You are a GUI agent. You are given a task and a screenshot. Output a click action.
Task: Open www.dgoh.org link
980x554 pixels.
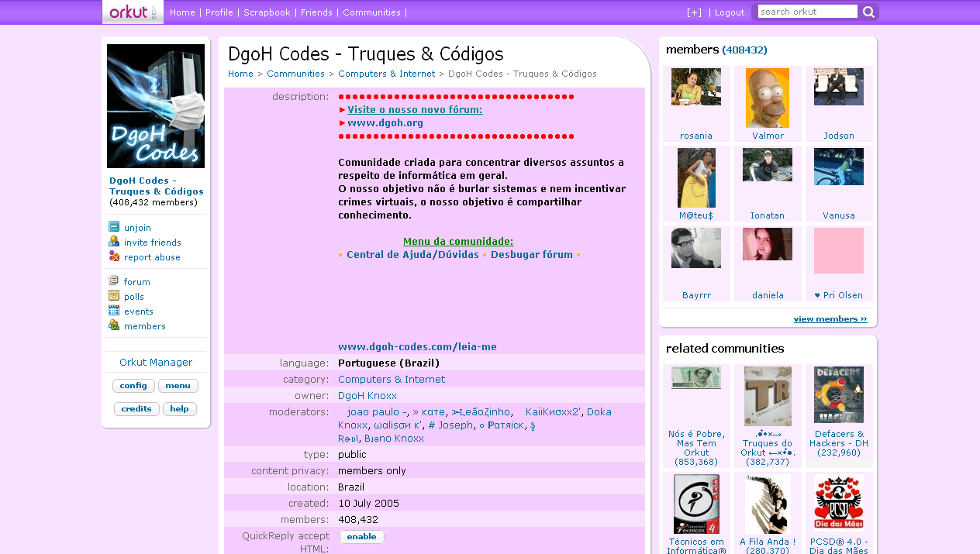385,122
